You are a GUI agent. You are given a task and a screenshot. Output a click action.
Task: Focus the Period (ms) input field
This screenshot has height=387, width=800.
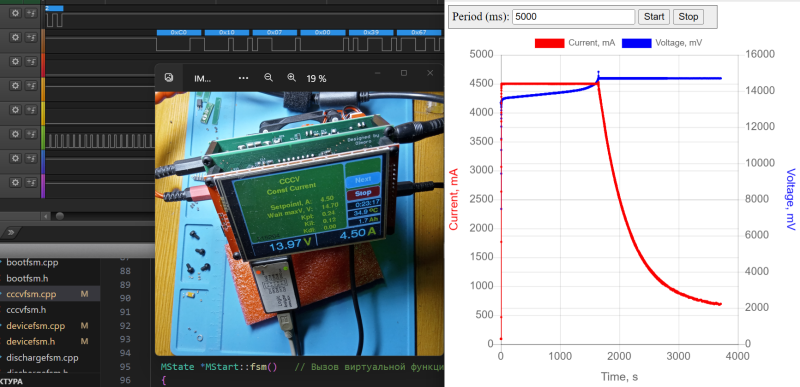pos(573,16)
